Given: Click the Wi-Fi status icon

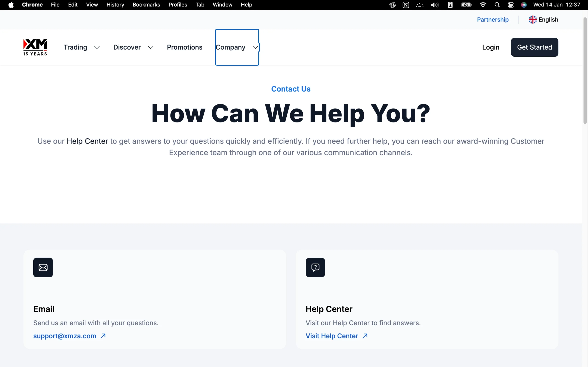Looking at the screenshot, I should click(x=483, y=5).
